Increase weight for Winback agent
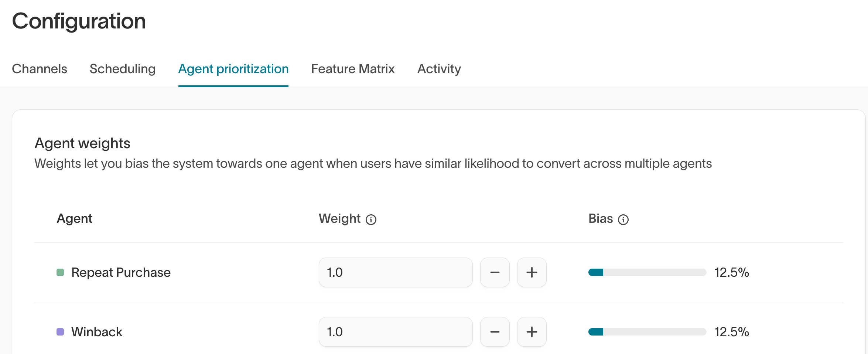Image resolution: width=868 pixels, height=354 pixels. click(x=532, y=332)
